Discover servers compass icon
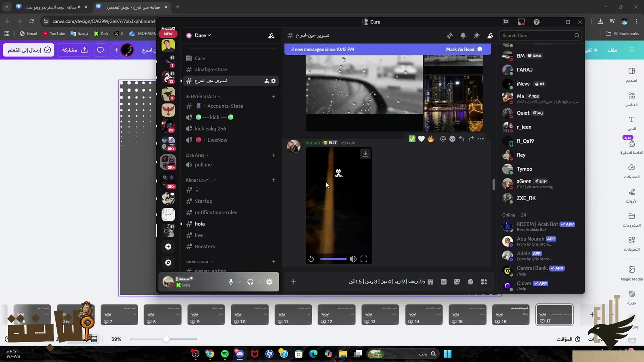 (168, 263)
